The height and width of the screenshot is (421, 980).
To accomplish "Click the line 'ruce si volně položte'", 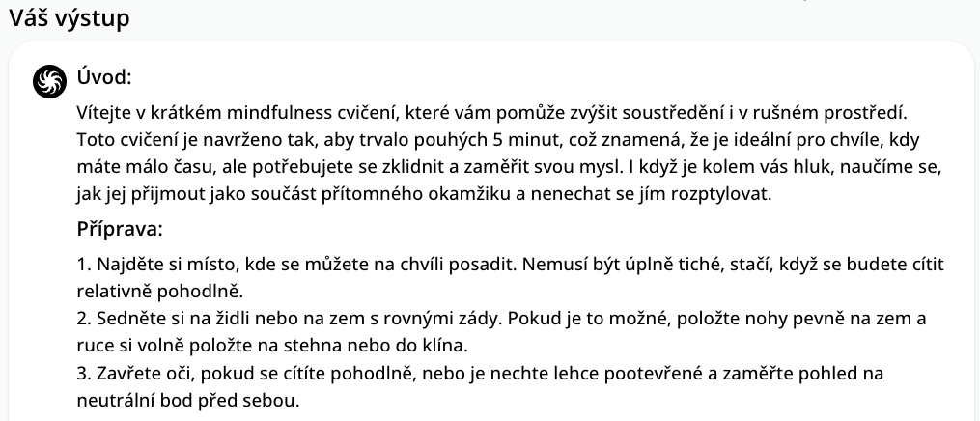I will (x=272, y=346).
